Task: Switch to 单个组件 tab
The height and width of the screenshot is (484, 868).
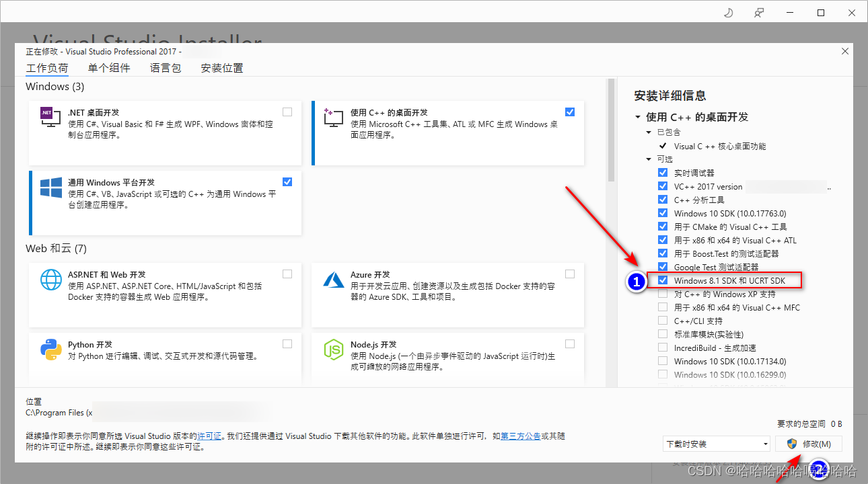Action: tap(109, 68)
